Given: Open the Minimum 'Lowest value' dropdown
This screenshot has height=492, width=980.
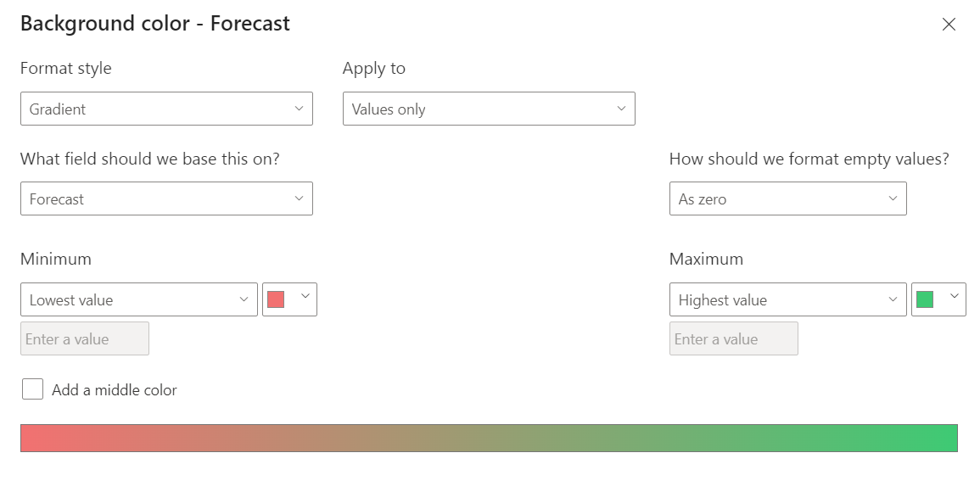Looking at the screenshot, I should pyautogui.click(x=138, y=299).
